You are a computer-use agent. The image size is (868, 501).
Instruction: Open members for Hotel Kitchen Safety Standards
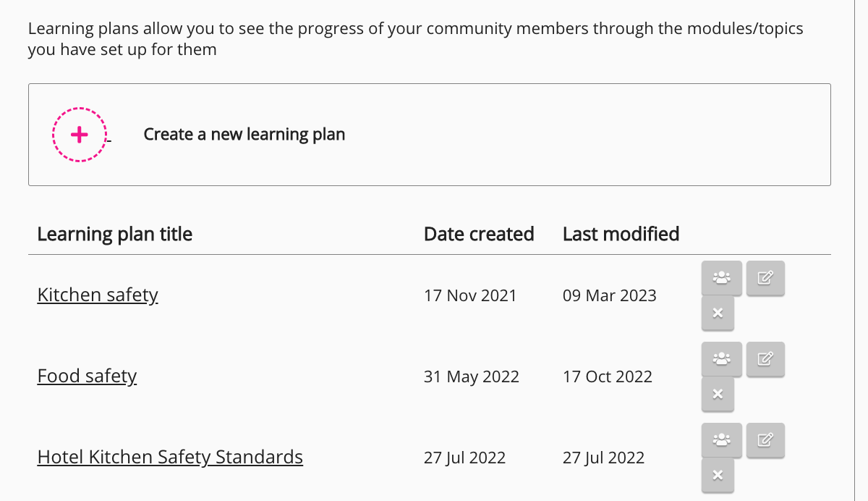coord(721,440)
